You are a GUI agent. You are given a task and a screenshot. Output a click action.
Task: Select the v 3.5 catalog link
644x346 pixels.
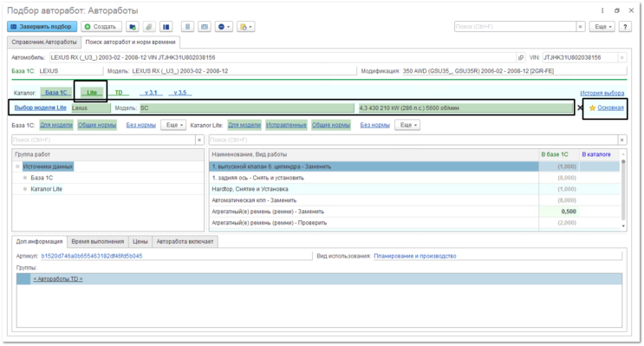click(180, 93)
